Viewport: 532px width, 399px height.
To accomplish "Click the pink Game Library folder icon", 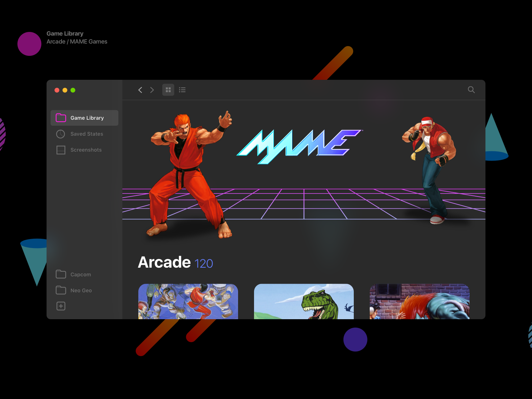I will tap(61, 118).
